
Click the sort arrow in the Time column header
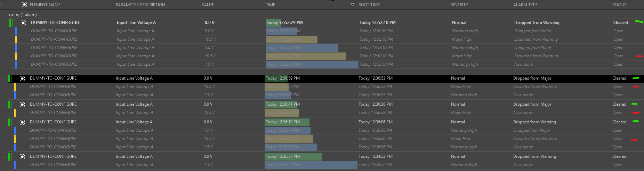pos(352,5)
